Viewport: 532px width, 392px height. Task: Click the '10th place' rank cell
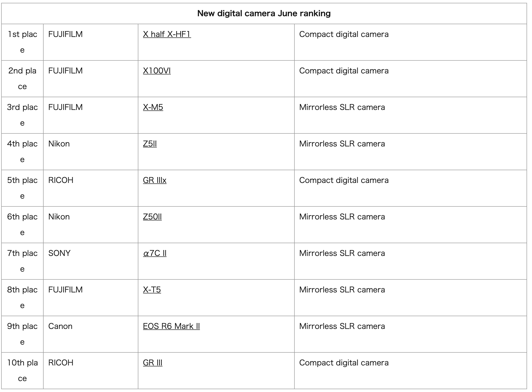click(22, 370)
